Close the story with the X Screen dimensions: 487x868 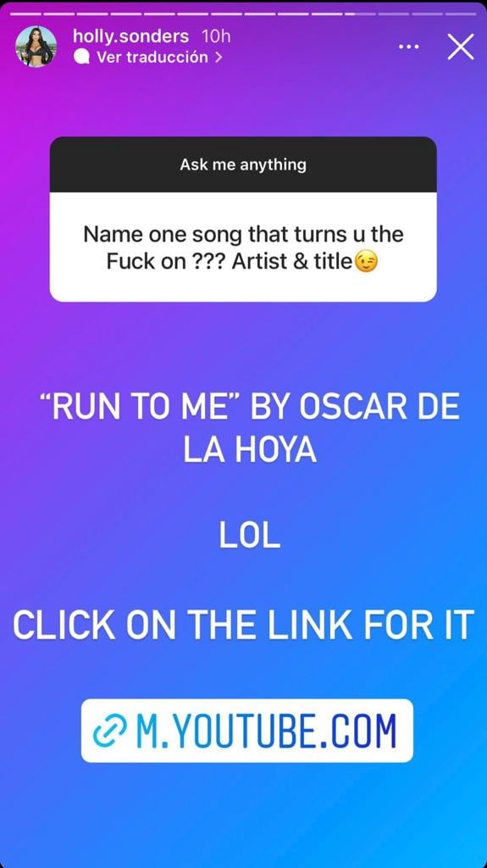(461, 47)
